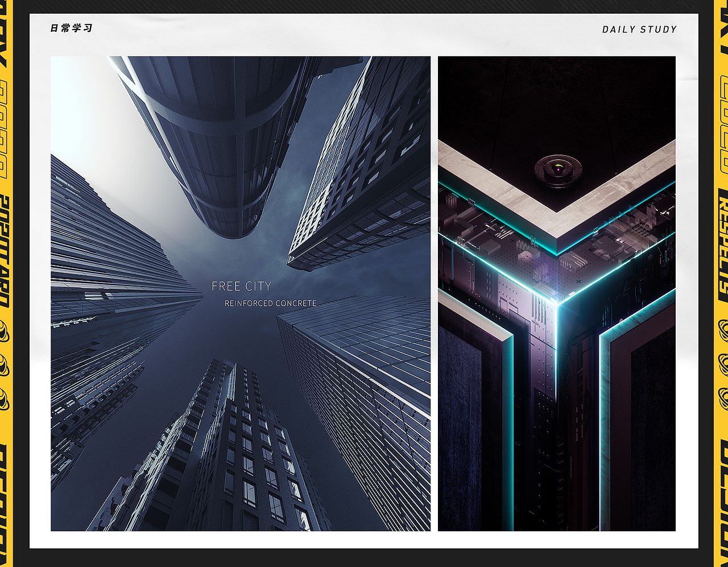Image resolution: width=728 pixels, height=567 pixels.
Task: Click the DAILY STUDY header text
Action: [639, 29]
